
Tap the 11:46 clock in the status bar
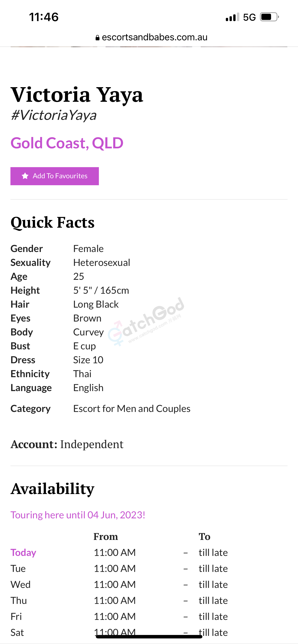pos(44,17)
